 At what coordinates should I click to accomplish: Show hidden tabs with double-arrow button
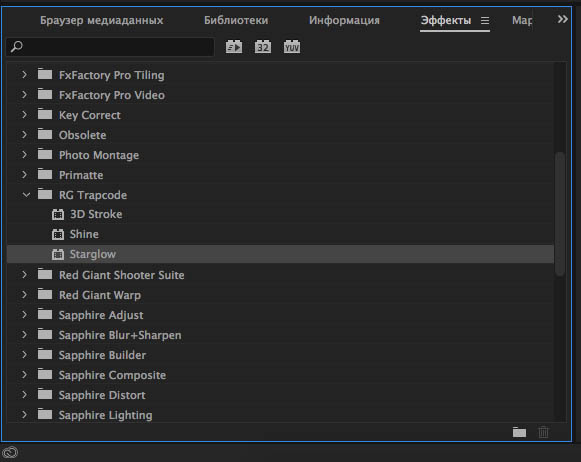(562, 19)
